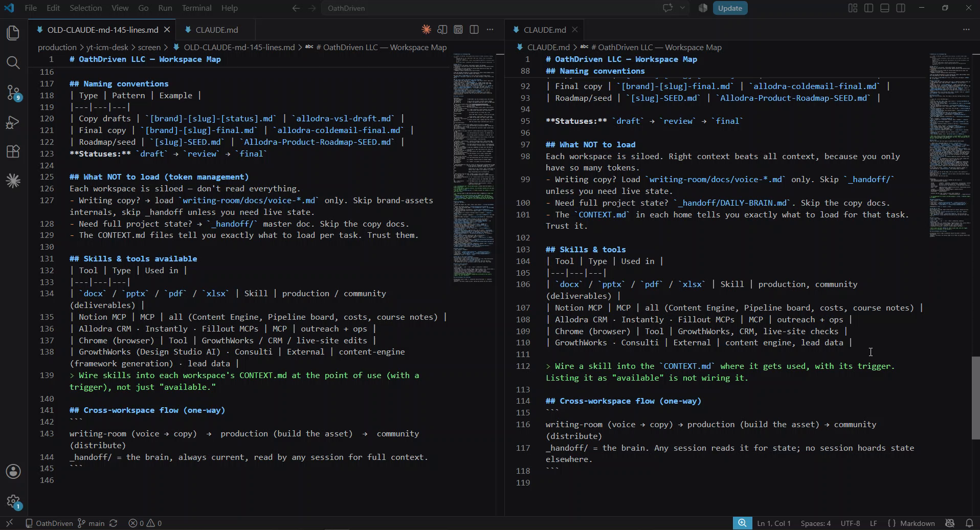Split the left editor right

coord(474,30)
